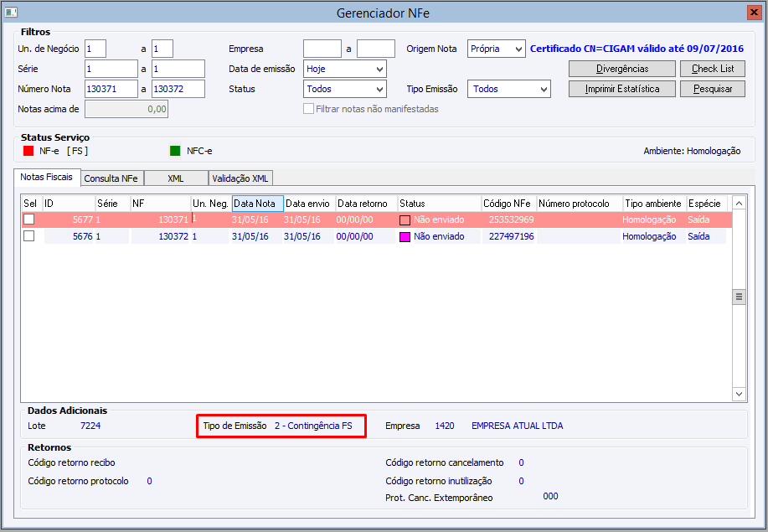Click the scroll up arrow of notes grid

739,203
